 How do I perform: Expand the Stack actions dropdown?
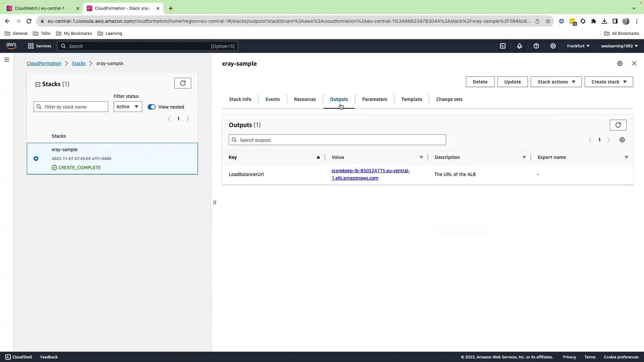[556, 82]
